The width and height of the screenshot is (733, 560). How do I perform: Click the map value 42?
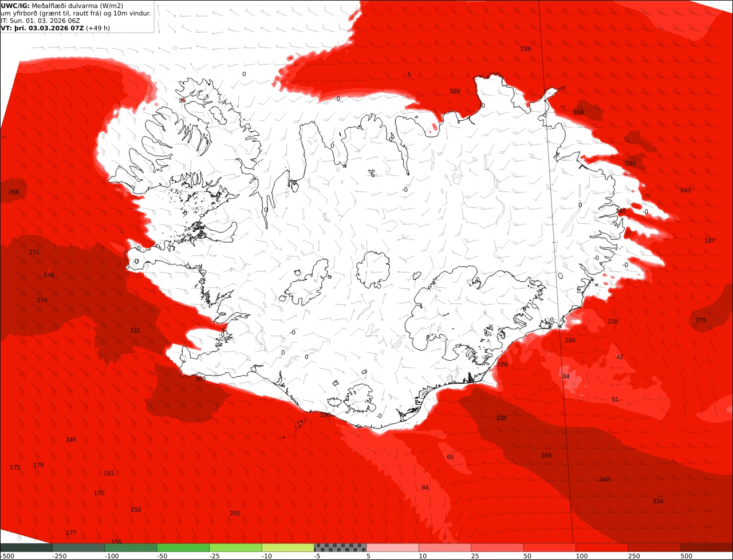[620, 357]
